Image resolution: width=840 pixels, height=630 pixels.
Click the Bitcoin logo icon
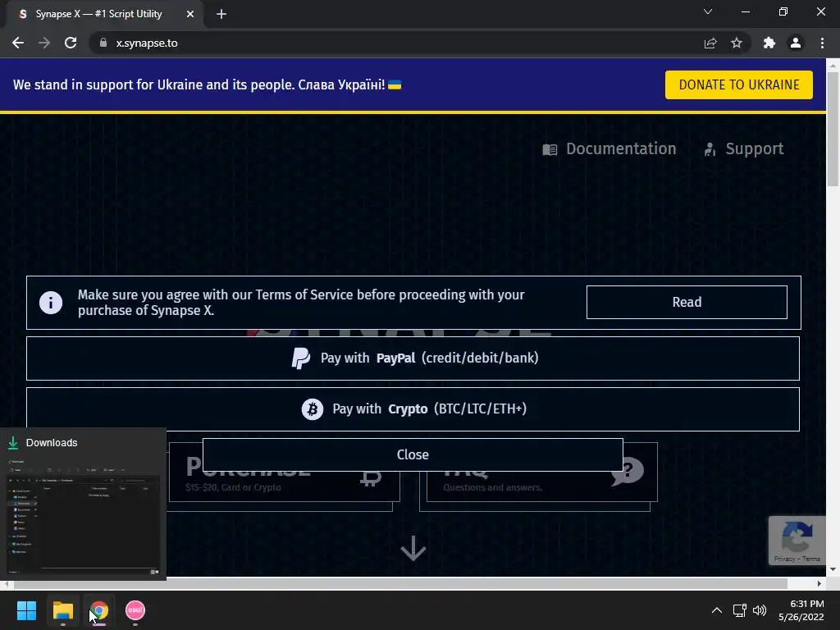point(313,409)
